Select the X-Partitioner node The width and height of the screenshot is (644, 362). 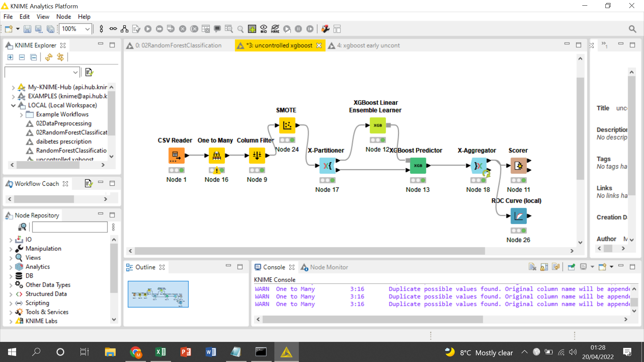click(327, 166)
